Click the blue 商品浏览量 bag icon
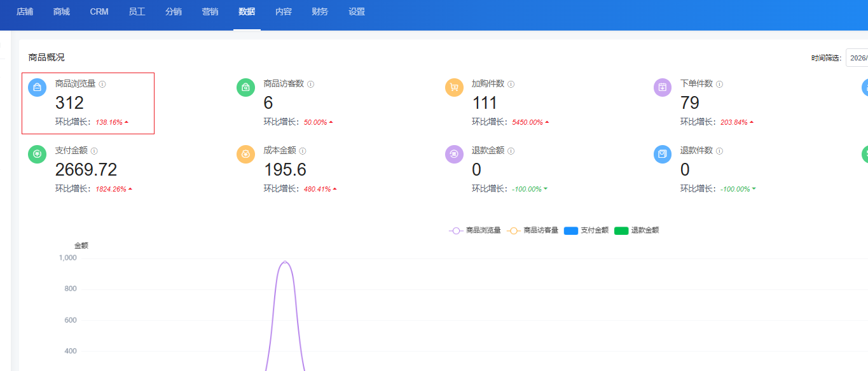The height and width of the screenshot is (371, 868). point(37,88)
